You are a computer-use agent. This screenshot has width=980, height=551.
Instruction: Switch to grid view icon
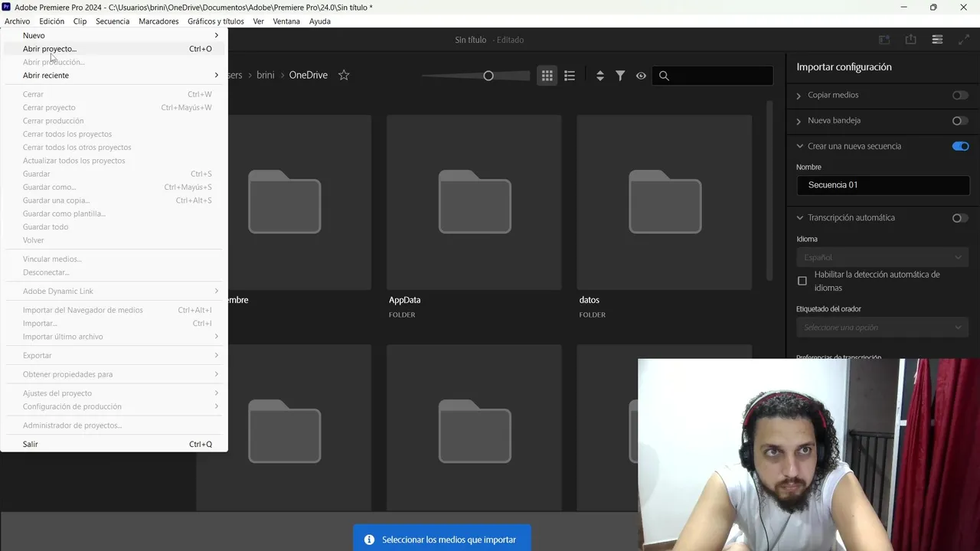(x=547, y=75)
